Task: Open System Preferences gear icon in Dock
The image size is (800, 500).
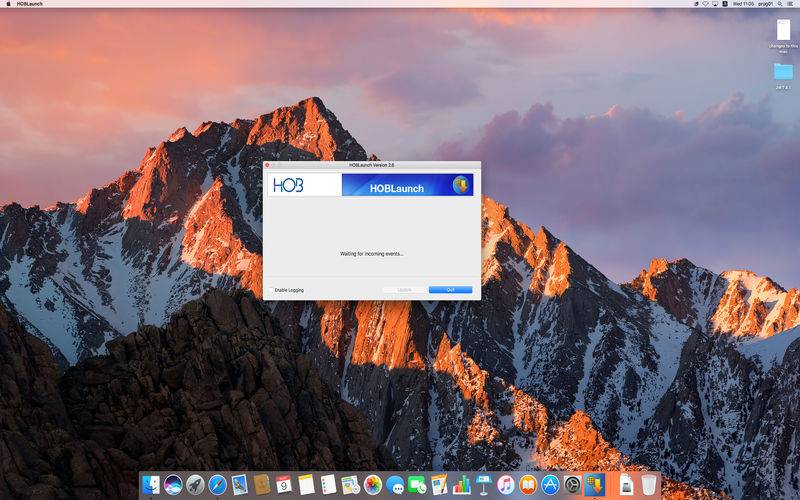Action: [x=572, y=485]
